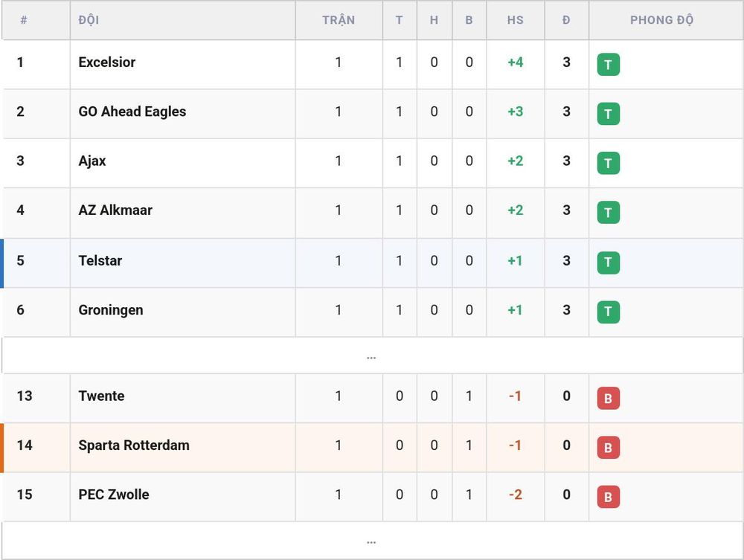Click Twente's red B form badge

pyautogui.click(x=609, y=399)
